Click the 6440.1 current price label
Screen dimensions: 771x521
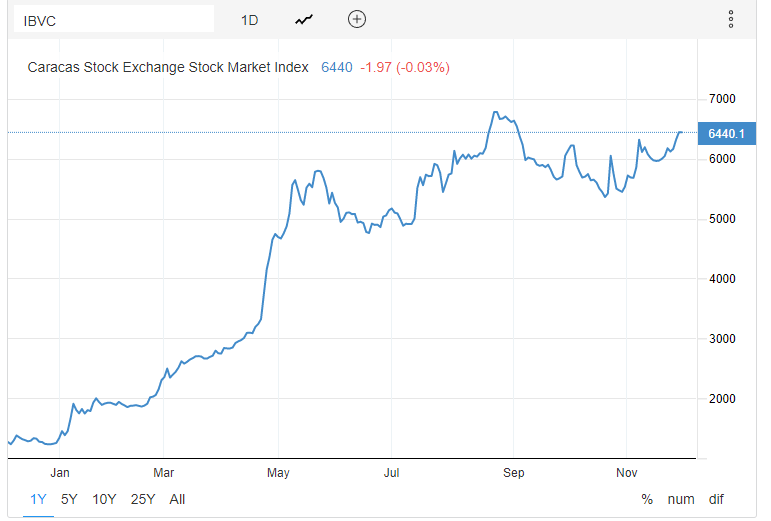coord(726,133)
